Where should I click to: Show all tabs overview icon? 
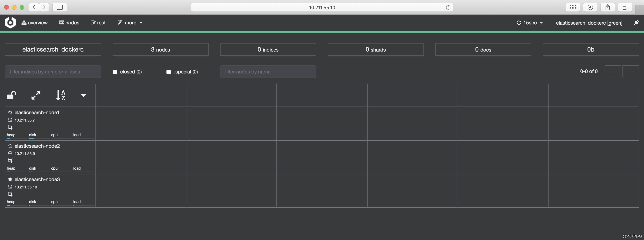pos(625,7)
